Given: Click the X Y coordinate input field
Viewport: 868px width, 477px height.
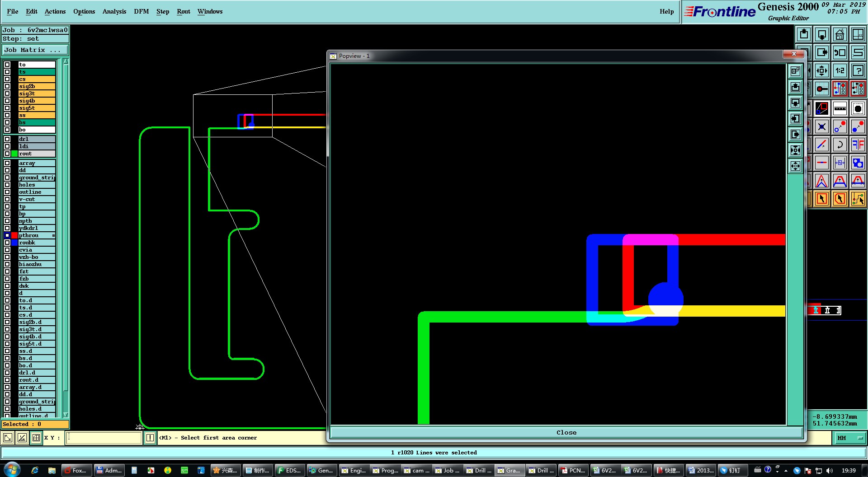Looking at the screenshot, I should tap(104, 438).
